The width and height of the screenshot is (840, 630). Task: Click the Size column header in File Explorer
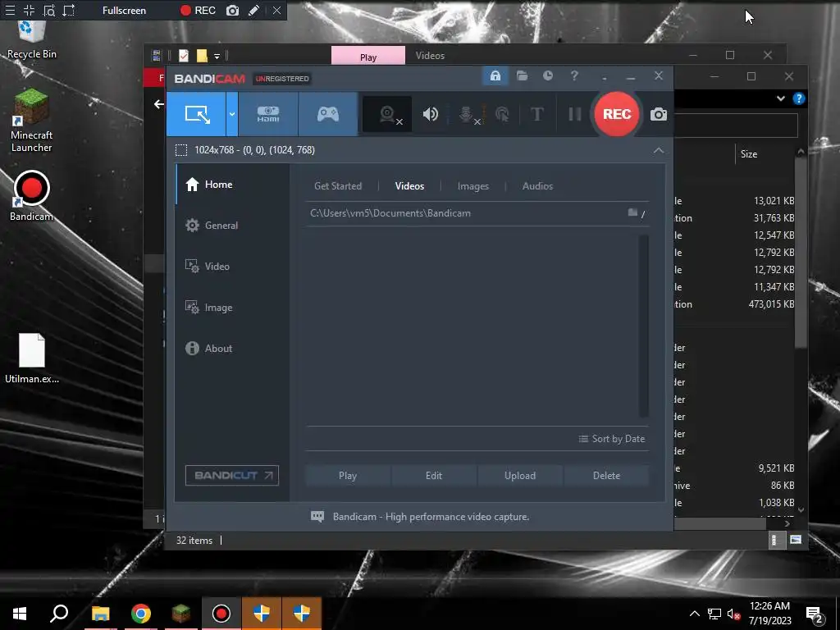[749, 154]
